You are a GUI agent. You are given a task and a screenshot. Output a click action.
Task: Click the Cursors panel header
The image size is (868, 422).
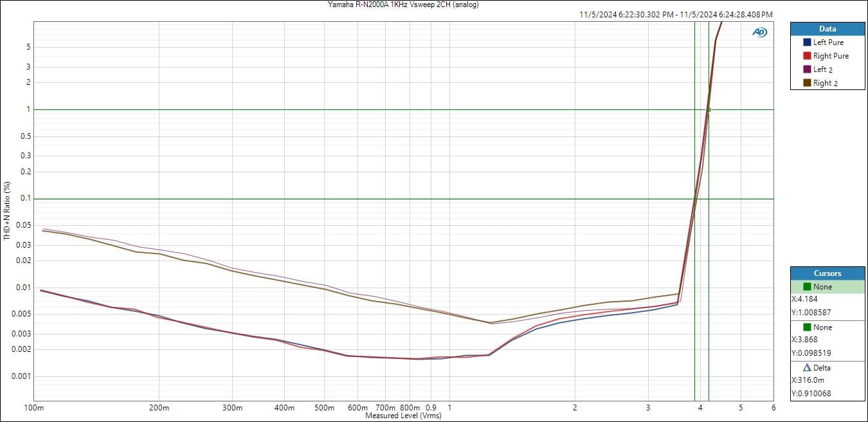(x=827, y=273)
